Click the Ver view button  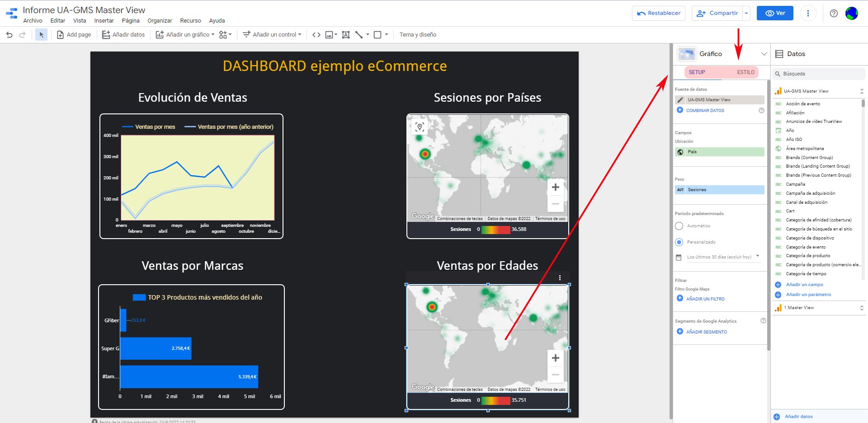tap(775, 13)
